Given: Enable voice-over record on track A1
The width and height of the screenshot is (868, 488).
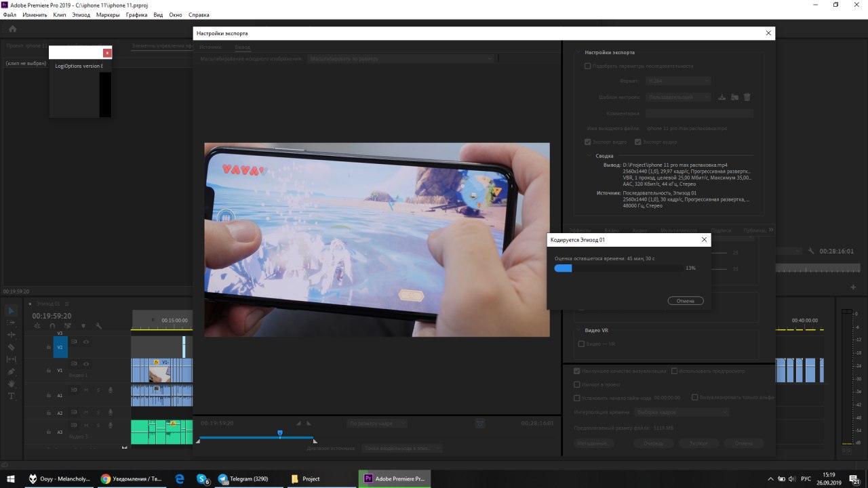Looking at the screenshot, I should 111,390.
